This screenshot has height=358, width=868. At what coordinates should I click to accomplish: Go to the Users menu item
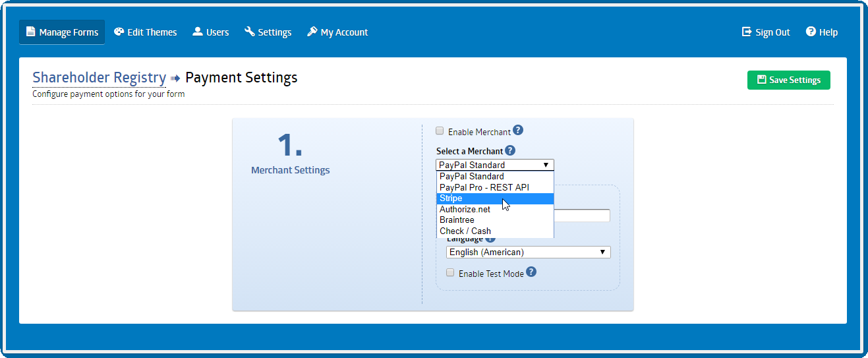pos(211,32)
